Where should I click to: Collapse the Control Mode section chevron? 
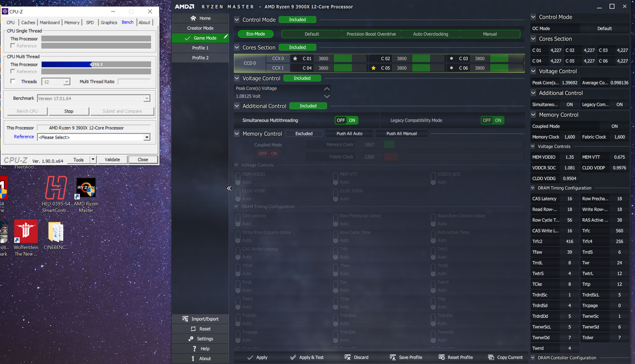click(237, 20)
